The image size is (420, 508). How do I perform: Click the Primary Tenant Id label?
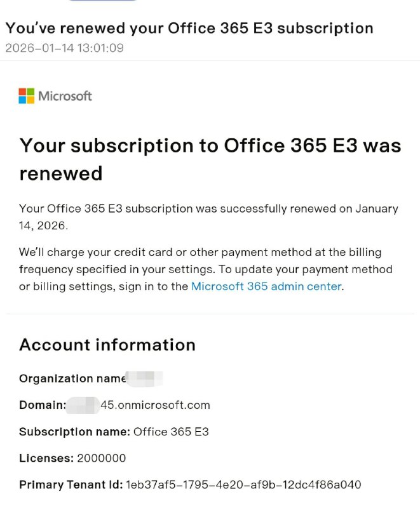pos(71,485)
